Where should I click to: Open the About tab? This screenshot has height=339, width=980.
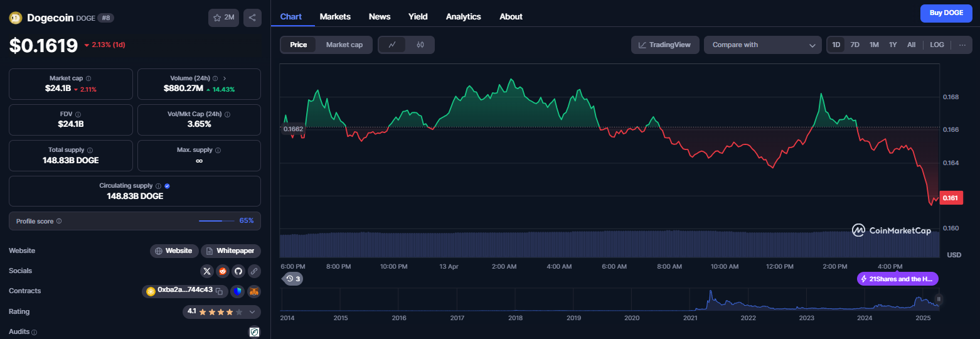(511, 16)
